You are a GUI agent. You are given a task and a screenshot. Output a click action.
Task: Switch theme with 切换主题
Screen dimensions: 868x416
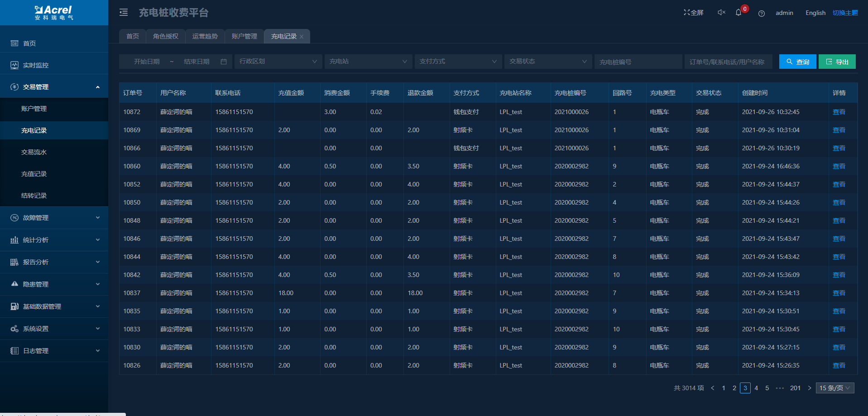(x=845, y=13)
